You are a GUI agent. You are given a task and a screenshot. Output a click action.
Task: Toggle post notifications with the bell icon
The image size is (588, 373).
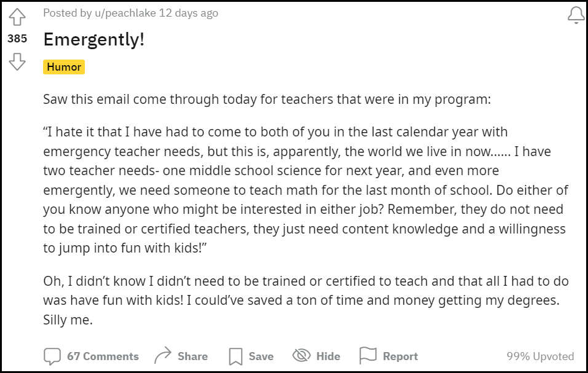tap(576, 15)
